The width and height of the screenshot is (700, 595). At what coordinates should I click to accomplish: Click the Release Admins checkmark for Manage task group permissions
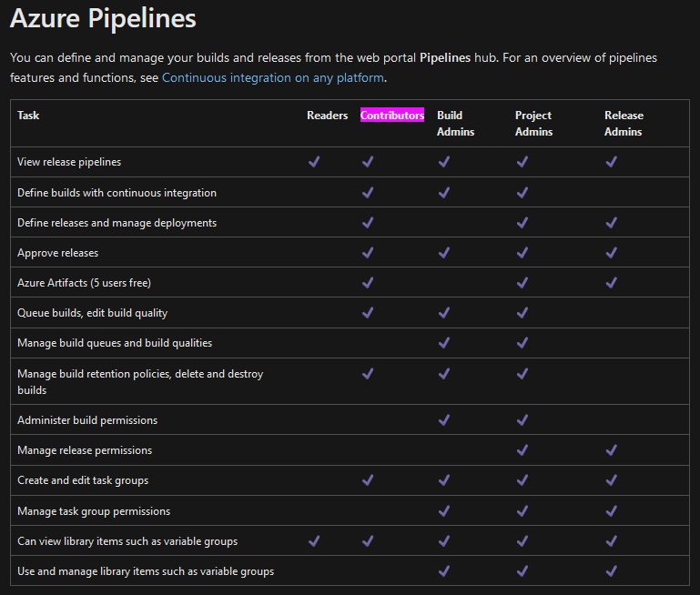pos(612,511)
